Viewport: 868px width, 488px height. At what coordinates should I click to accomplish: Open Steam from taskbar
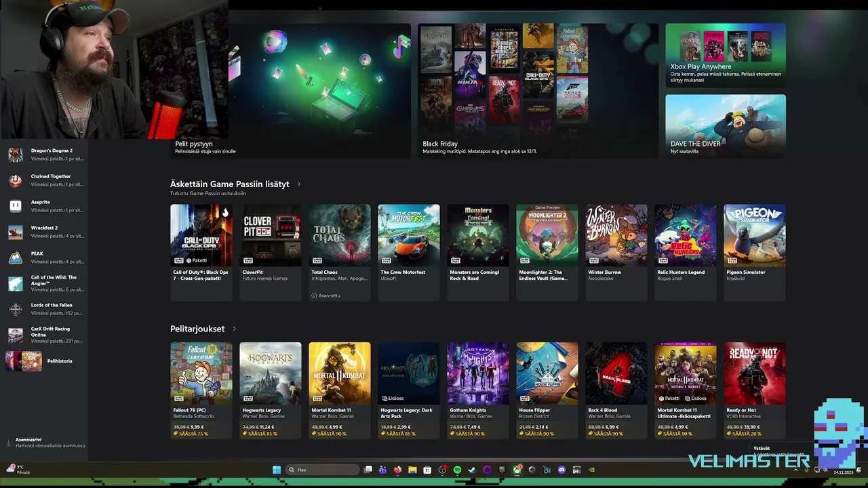tap(472, 470)
